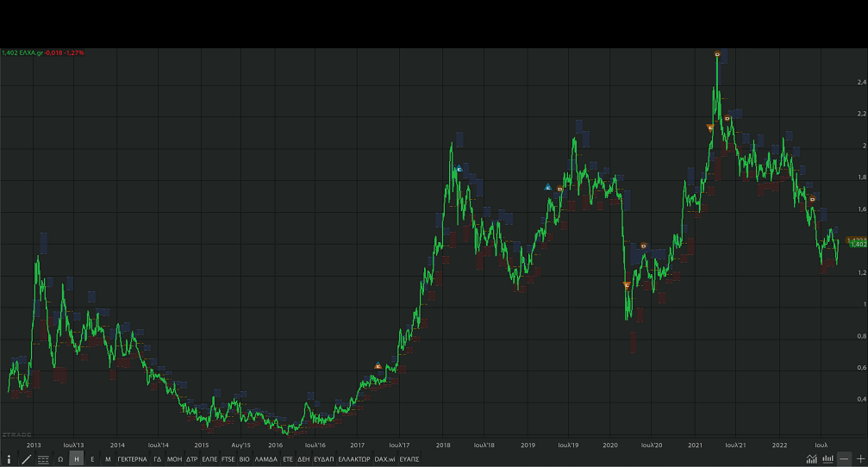Click the Ιουλ'19 time axis label
The width and height of the screenshot is (868, 467).
click(x=568, y=445)
